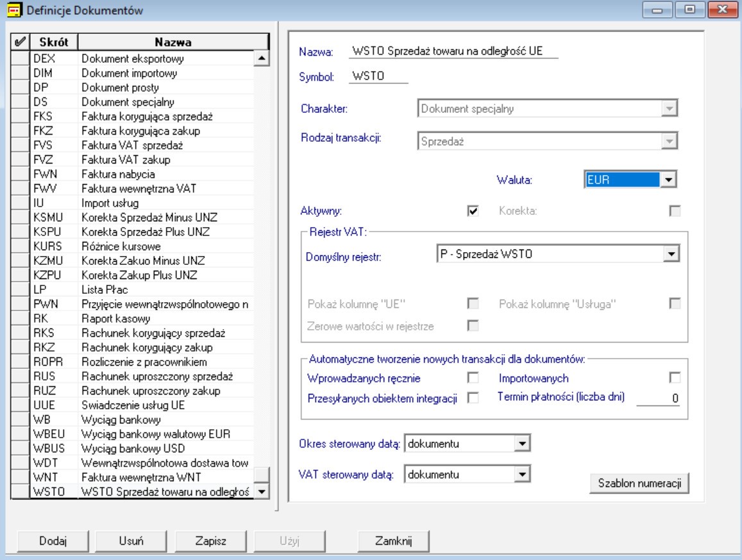This screenshot has height=560, width=742.
Task: Enable Pokaż kolumnę "Usługa" checkbox
Action: click(675, 303)
